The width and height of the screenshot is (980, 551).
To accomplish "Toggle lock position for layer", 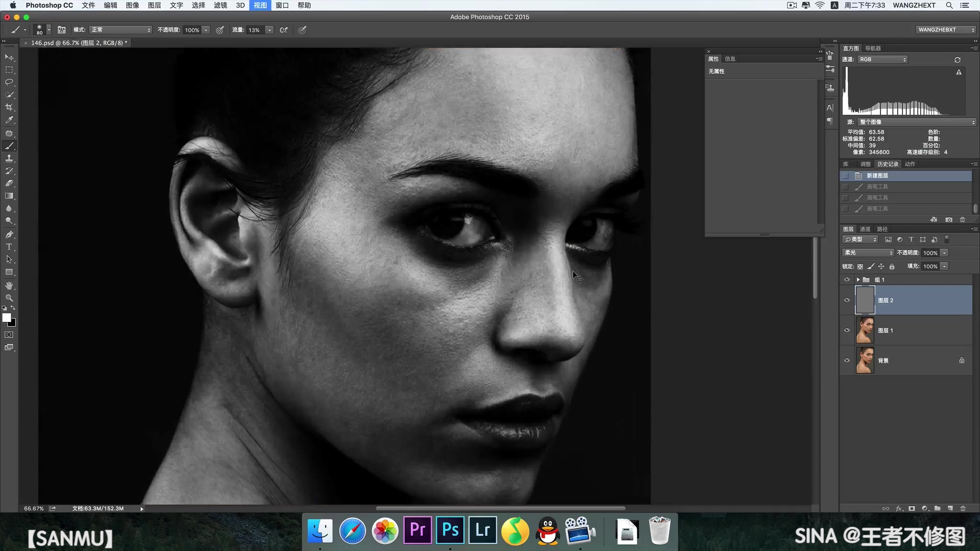I will (x=881, y=266).
